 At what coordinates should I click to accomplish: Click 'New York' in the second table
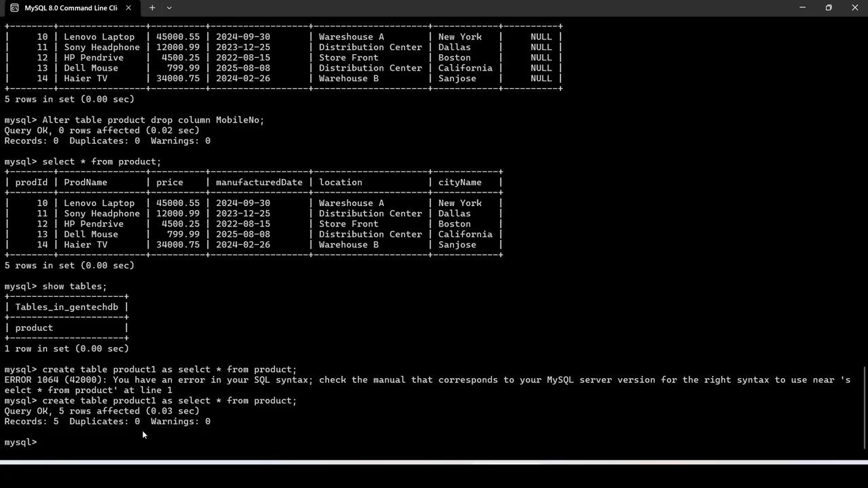pyautogui.click(x=460, y=203)
